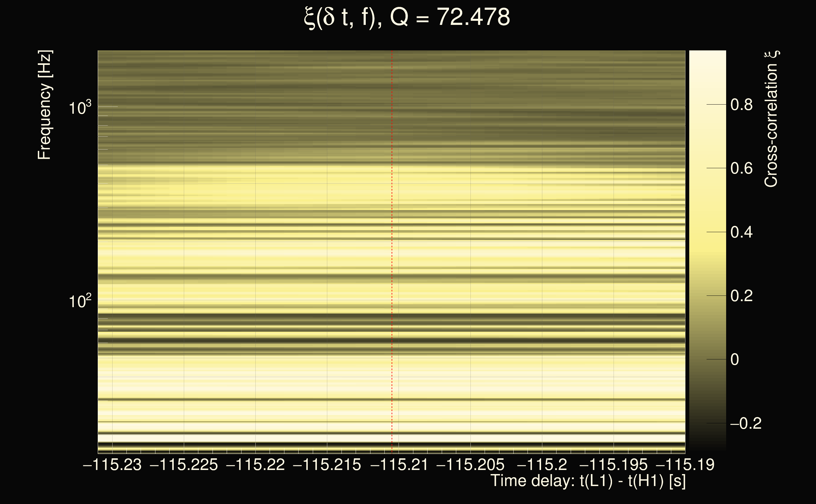Click the plot title showing Q = 72.478
This screenshot has height=504, width=816.
(x=407, y=17)
